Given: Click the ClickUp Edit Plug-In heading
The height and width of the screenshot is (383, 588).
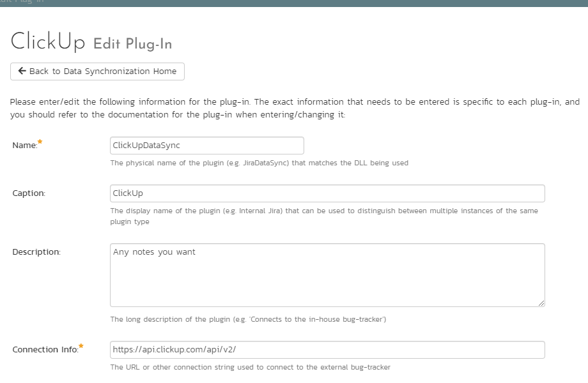Looking at the screenshot, I should (x=91, y=41).
